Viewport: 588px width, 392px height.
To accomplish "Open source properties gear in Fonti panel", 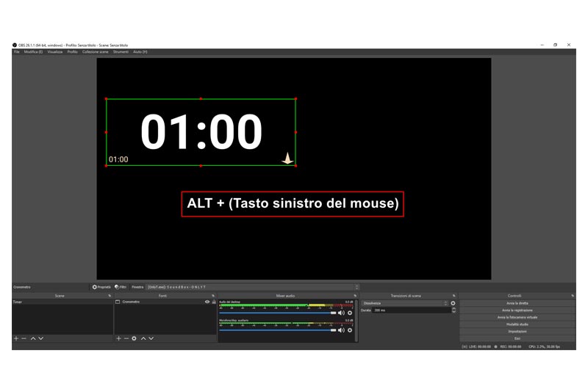I will (134, 338).
